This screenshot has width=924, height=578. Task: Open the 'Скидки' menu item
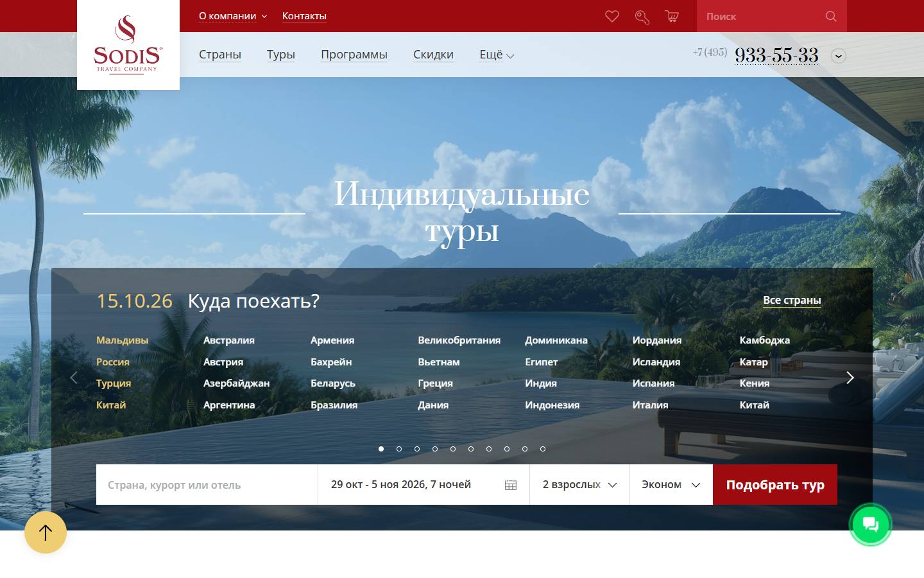coord(433,55)
